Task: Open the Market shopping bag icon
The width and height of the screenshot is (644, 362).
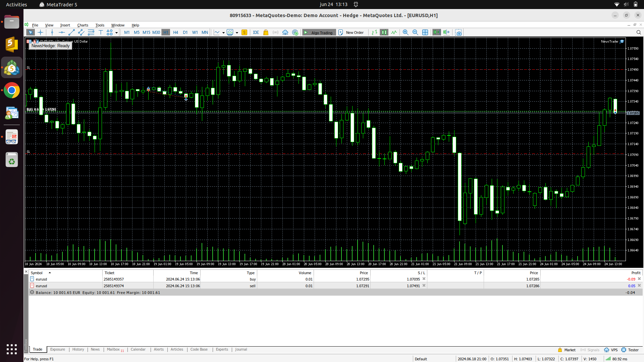Action: click(x=266, y=33)
